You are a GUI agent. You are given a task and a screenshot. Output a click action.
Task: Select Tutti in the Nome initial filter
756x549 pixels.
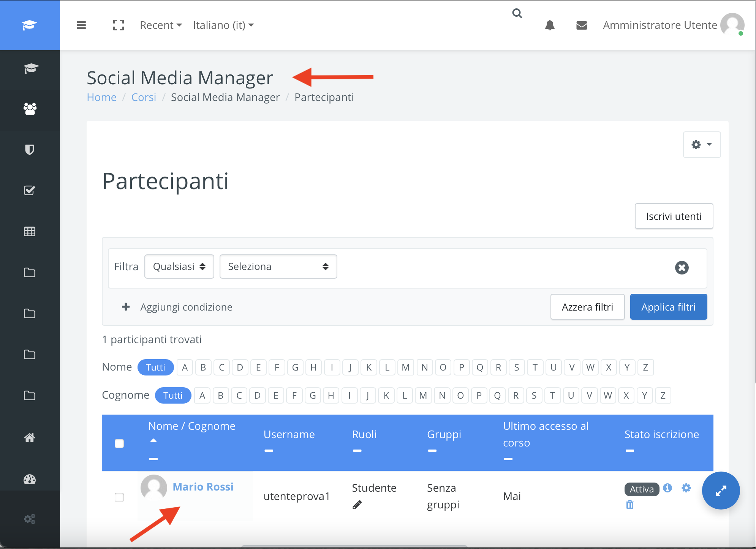[x=155, y=367]
